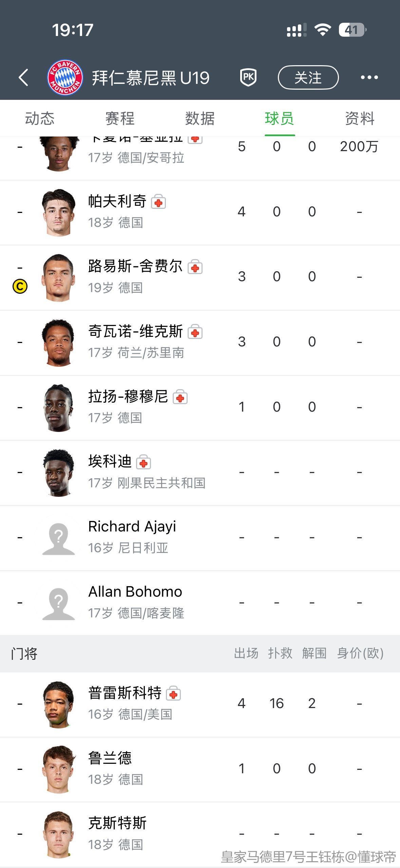This screenshot has width=400, height=868.
Task: Tap the injury icon next to 埃科迪
Action: tap(144, 463)
